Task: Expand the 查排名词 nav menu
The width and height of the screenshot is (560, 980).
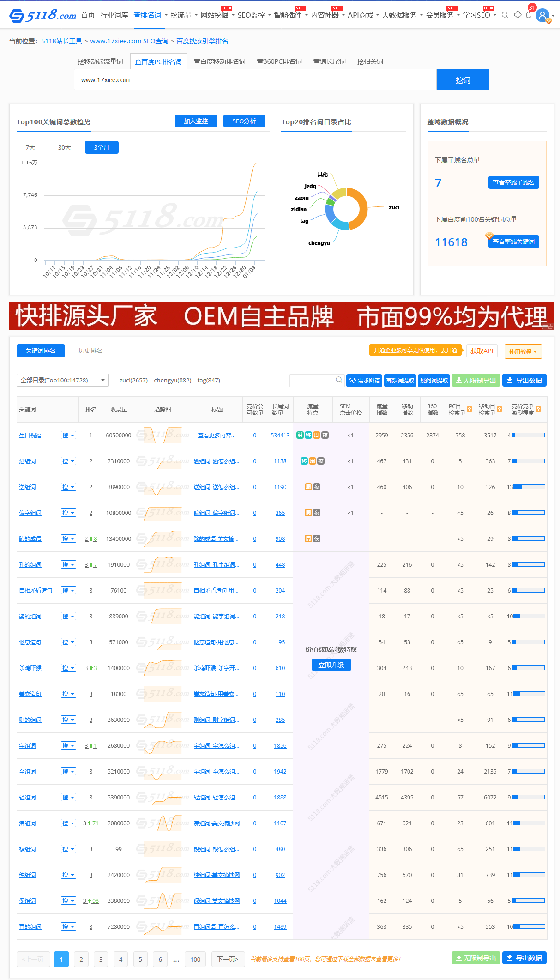Action: [151, 15]
